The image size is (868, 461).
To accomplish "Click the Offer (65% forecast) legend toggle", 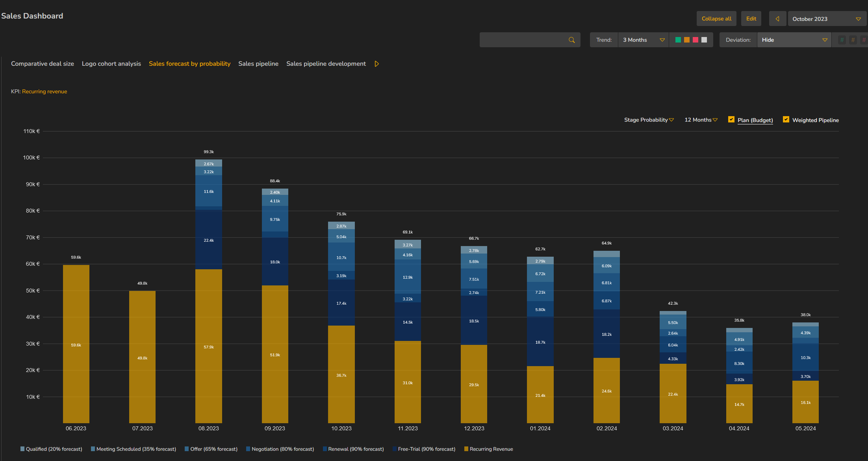I will click(187, 449).
